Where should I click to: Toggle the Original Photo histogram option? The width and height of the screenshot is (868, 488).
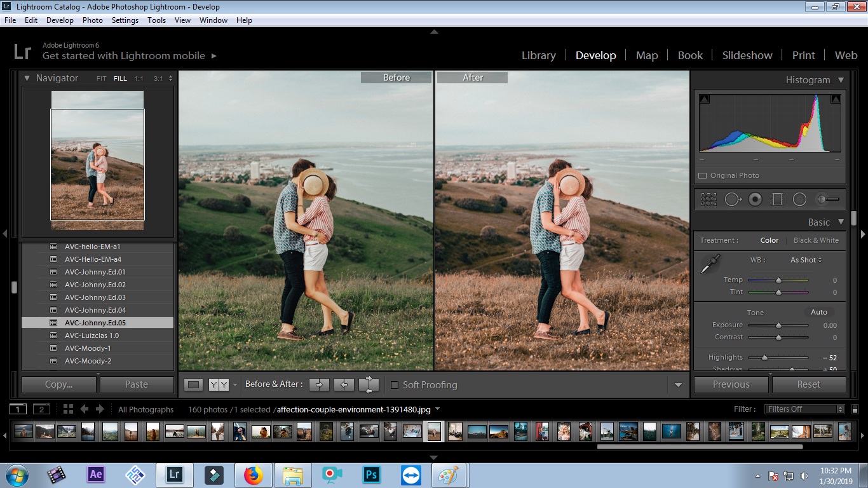pos(702,175)
